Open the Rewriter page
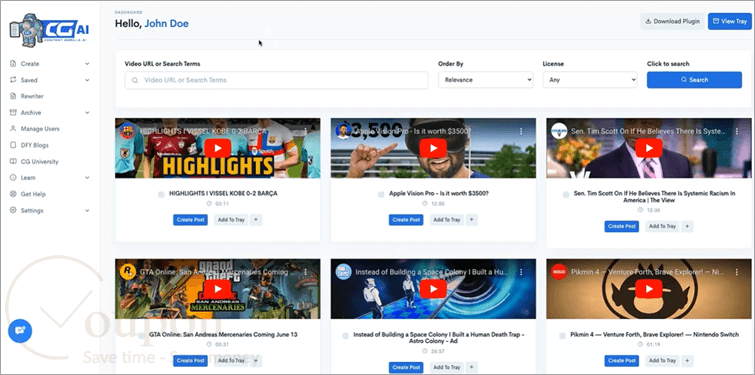The height and width of the screenshot is (375, 755). [x=32, y=96]
